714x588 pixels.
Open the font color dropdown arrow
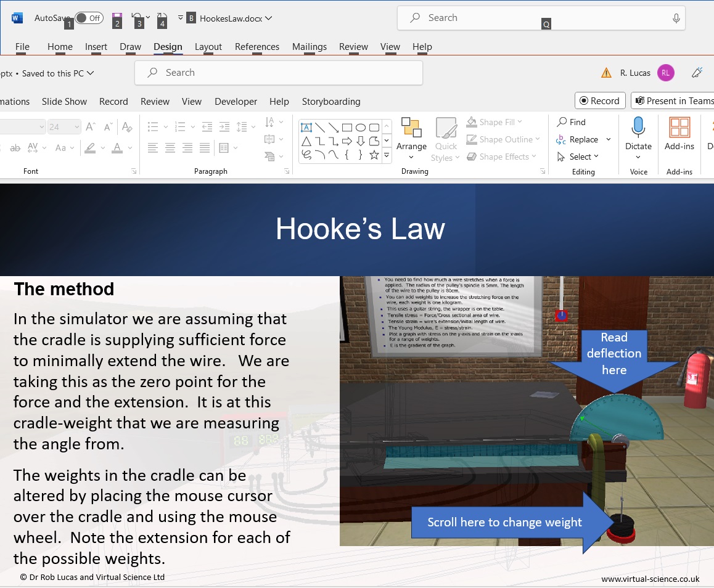131,148
